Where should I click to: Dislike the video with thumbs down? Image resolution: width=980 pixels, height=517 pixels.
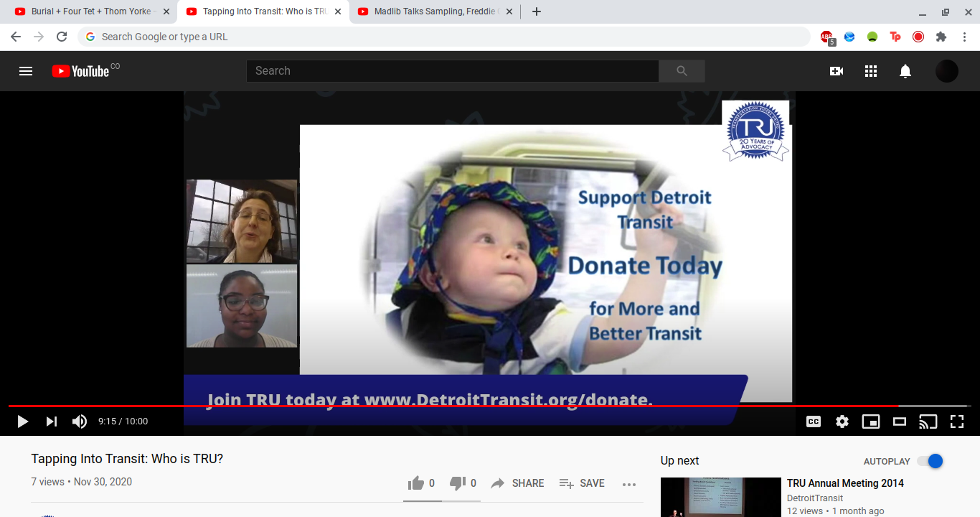coord(458,483)
